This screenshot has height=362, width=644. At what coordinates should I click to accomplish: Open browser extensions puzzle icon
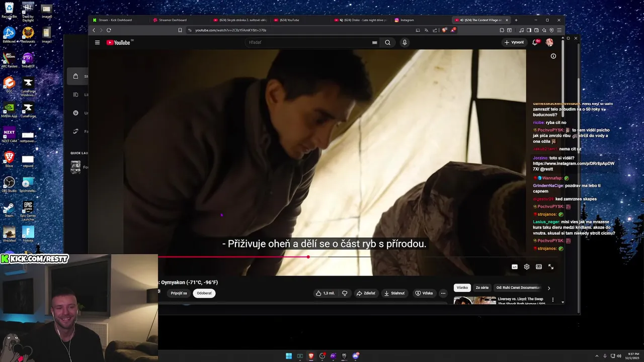[502, 30]
